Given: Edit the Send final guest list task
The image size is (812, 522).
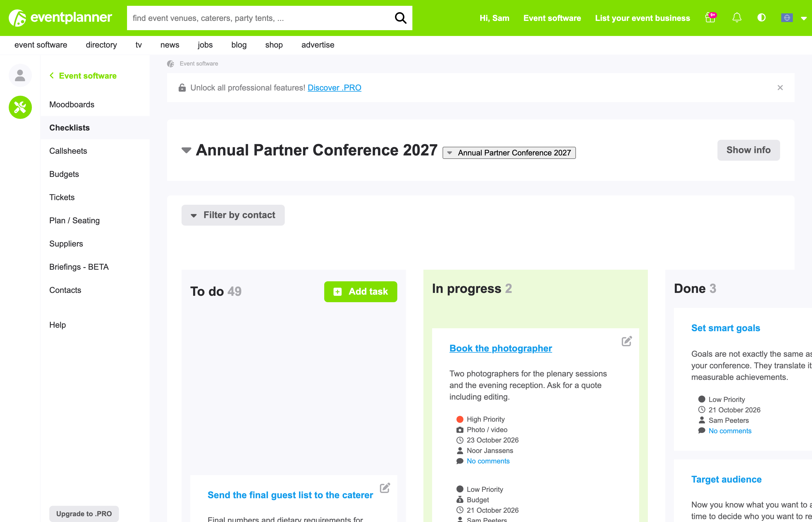Looking at the screenshot, I should (x=385, y=488).
